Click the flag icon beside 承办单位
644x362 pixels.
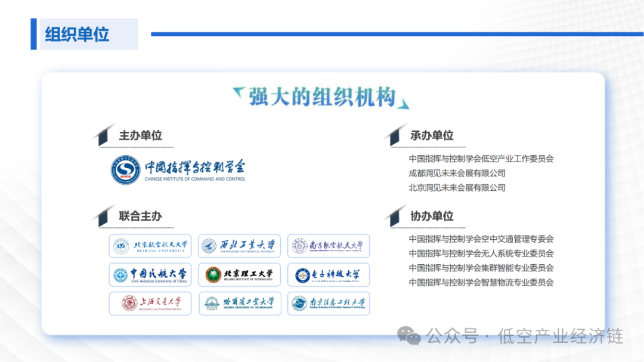395,135
